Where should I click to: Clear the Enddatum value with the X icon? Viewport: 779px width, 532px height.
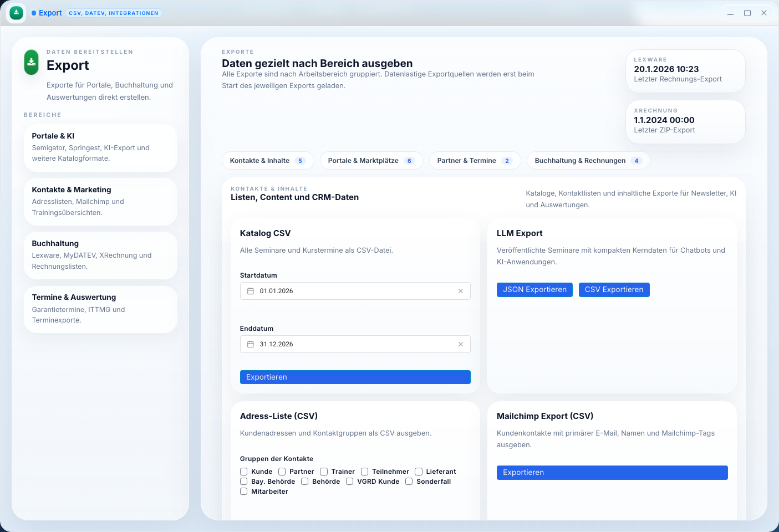point(460,344)
